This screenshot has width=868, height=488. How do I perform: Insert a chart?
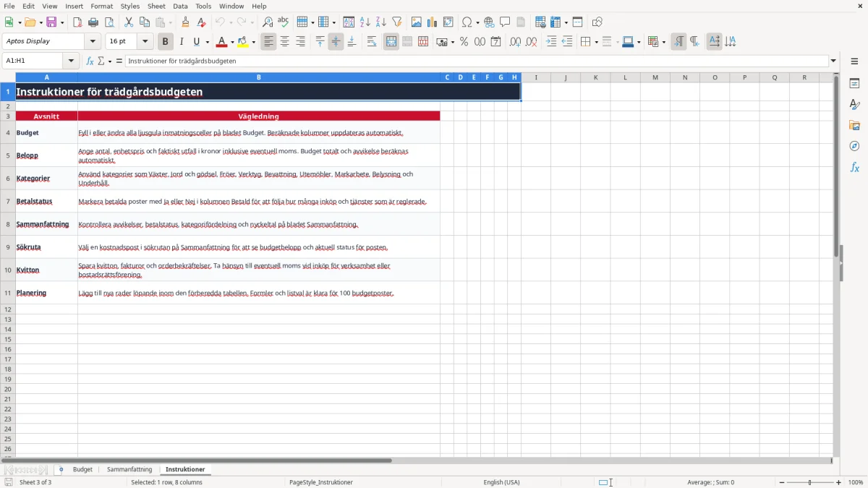432,22
